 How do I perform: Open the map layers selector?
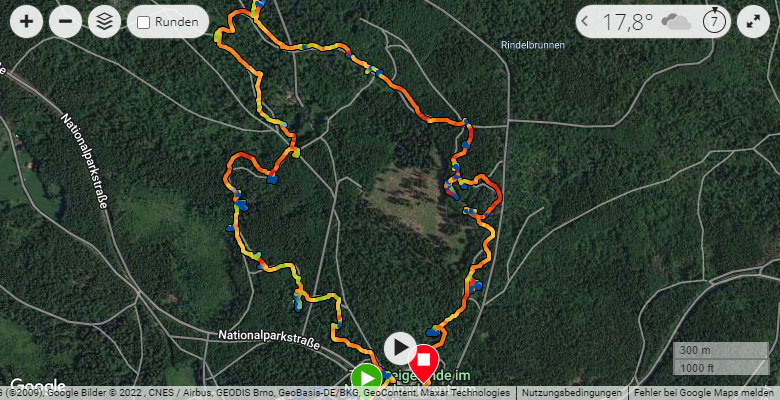click(x=104, y=21)
